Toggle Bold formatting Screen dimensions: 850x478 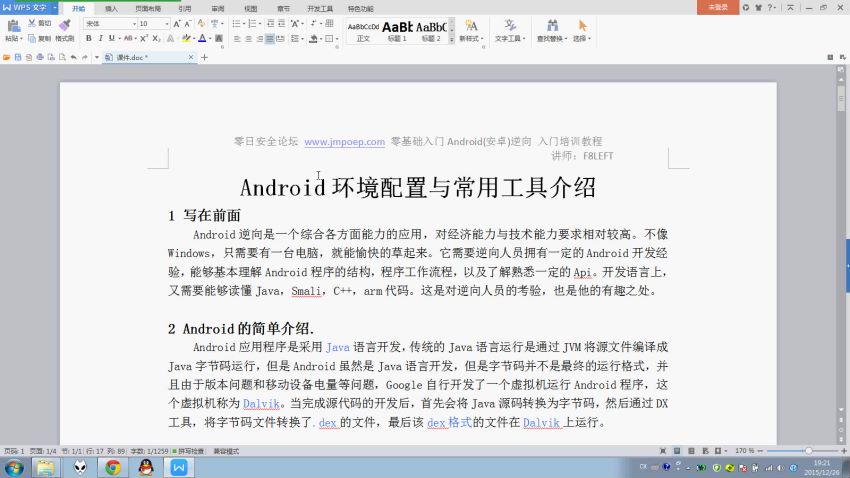[x=88, y=38]
